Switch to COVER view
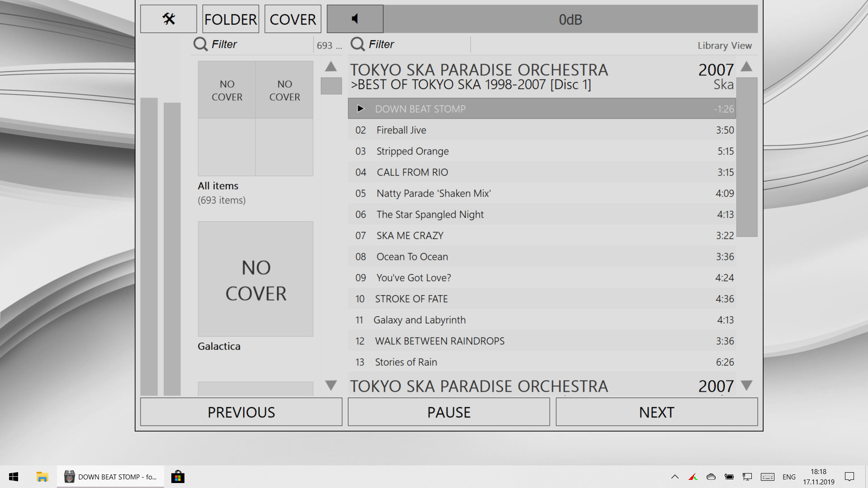Screen dimensions: 868x488 coord(292,19)
